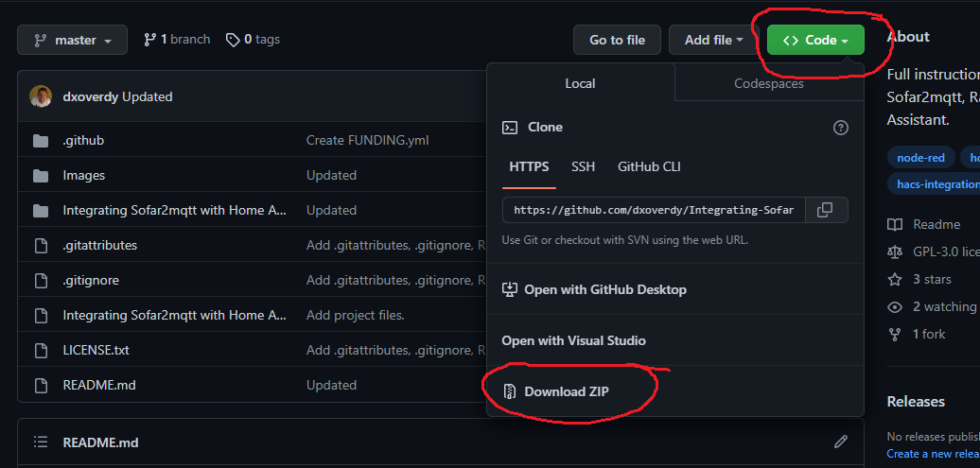This screenshot has width=980, height=468.
Task: Open the 'Updated' latest commit message
Action: click(x=148, y=96)
